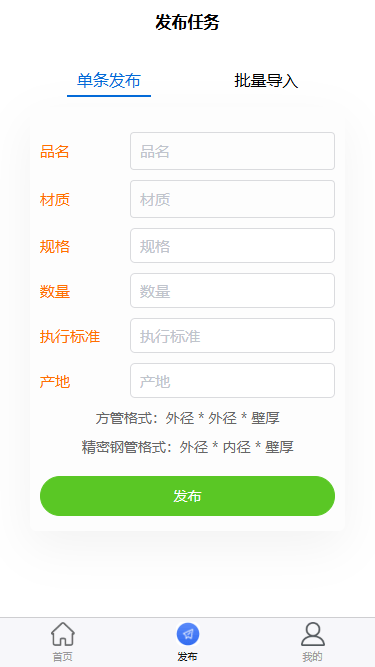
Task: Tap the house-shaped 首页 icon
Action: pyautogui.click(x=63, y=634)
